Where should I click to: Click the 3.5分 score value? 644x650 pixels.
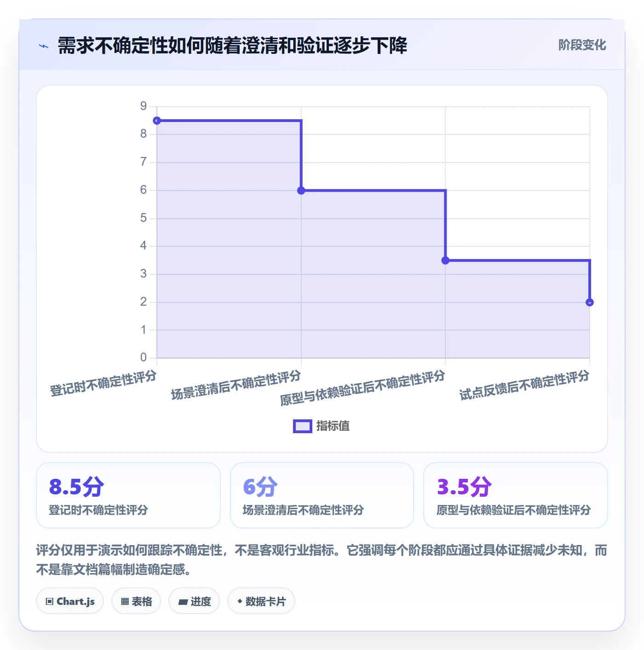pyautogui.click(x=464, y=487)
